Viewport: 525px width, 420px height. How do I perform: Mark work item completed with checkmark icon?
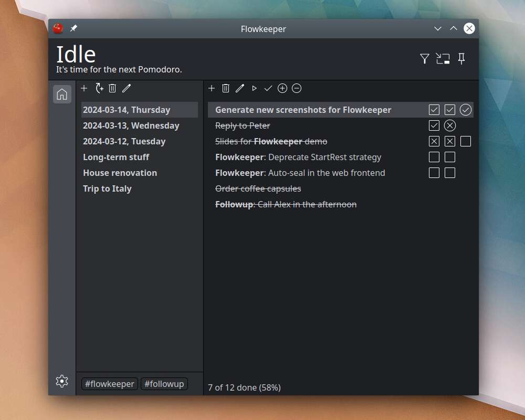point(268,88)
